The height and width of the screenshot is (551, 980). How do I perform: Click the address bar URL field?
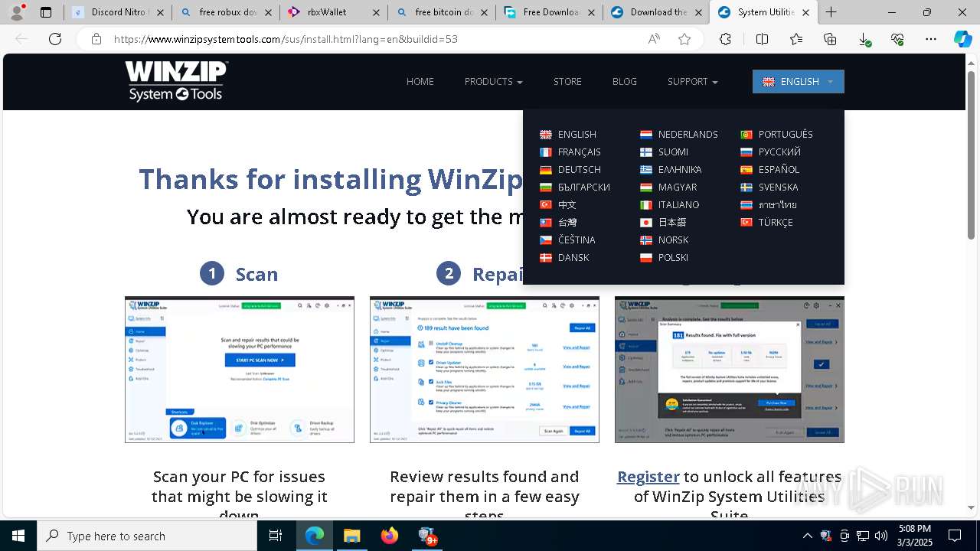(x=375, y=39)
